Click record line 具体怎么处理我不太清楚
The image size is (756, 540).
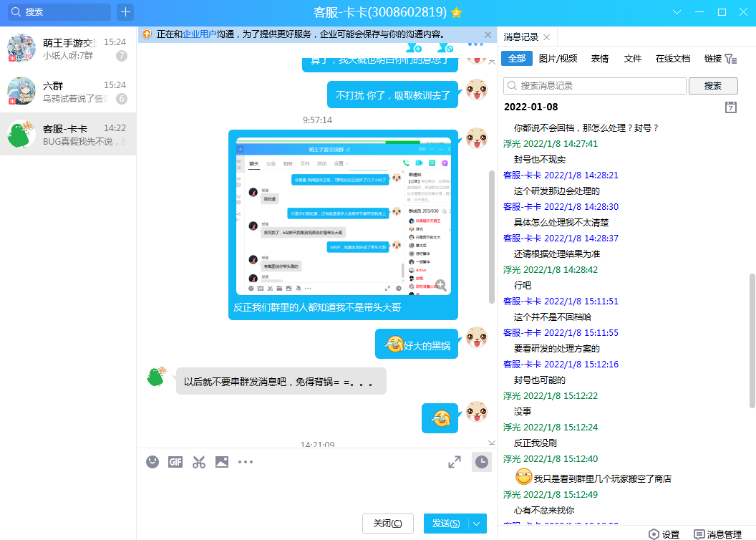pos(561,222)
